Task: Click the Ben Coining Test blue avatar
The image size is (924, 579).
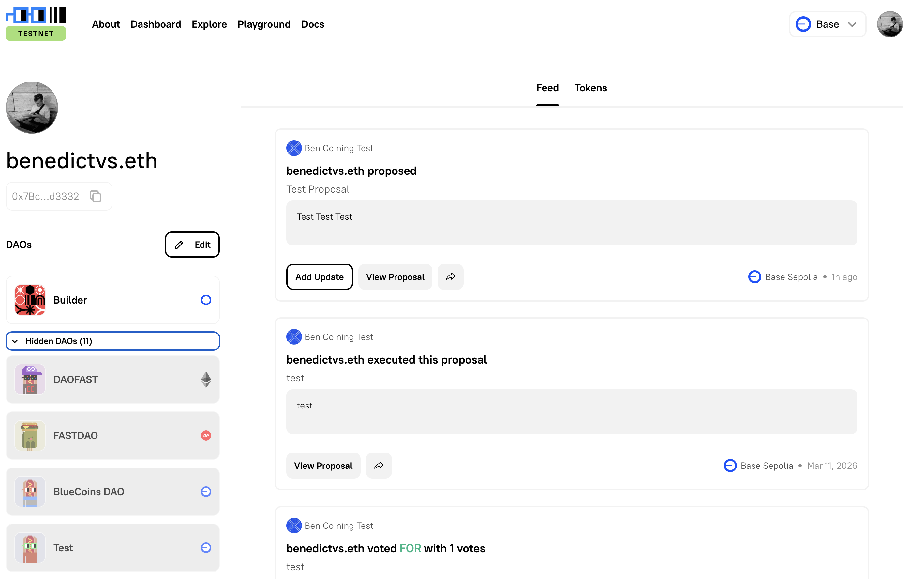Action: (x=294, y=148)
